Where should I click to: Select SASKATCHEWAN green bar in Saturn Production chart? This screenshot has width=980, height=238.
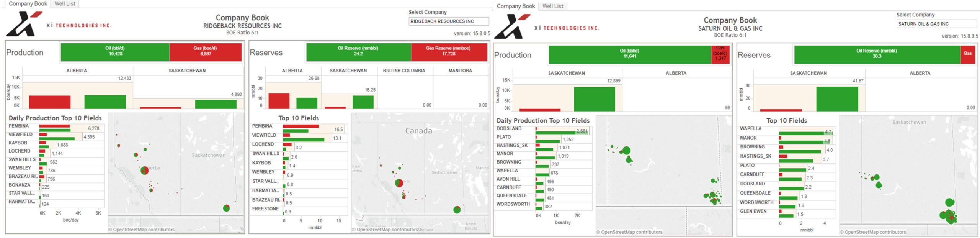point(594,99)
